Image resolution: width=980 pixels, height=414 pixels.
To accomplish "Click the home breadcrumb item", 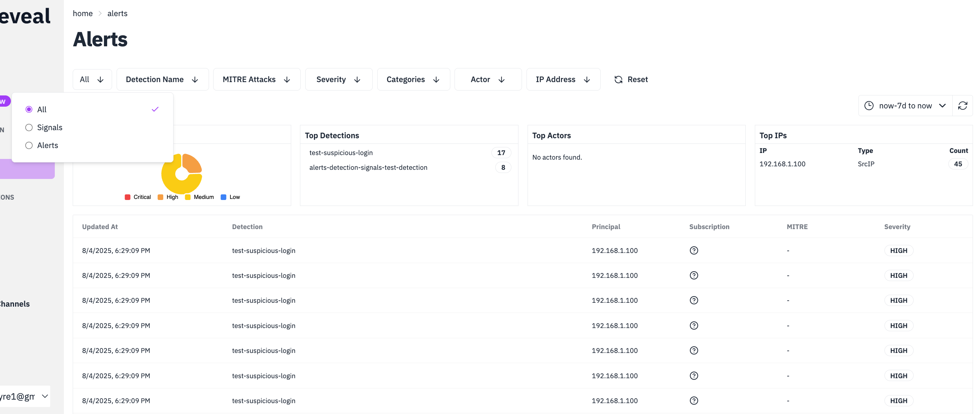I will pyautogui.click(x=83, y=13).
